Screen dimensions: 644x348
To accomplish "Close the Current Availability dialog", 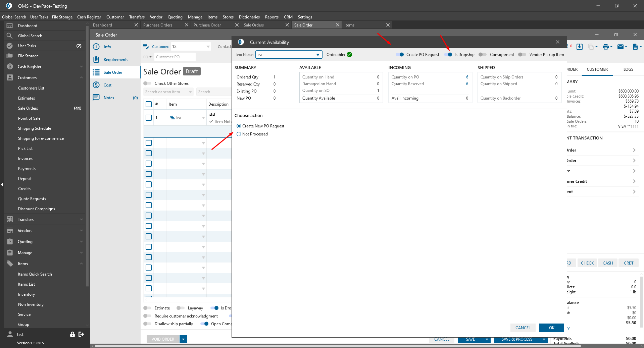I will (557, 42).
